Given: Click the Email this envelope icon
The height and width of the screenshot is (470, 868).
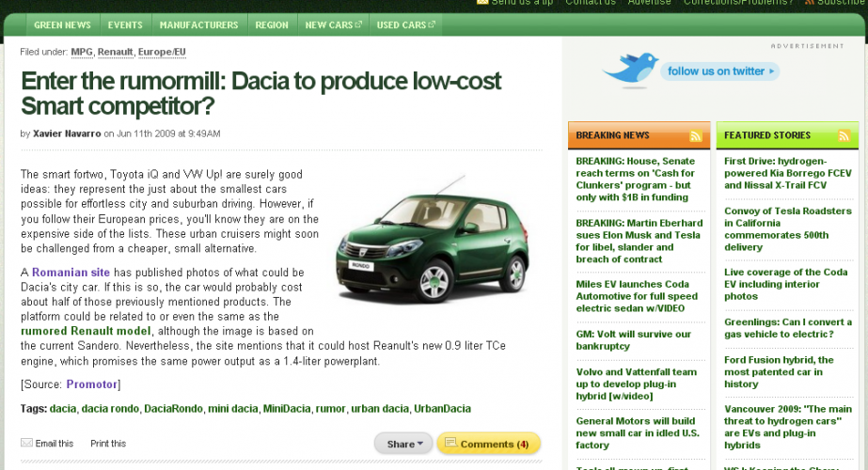Looking at the screenshot, I should pos(26,443).
